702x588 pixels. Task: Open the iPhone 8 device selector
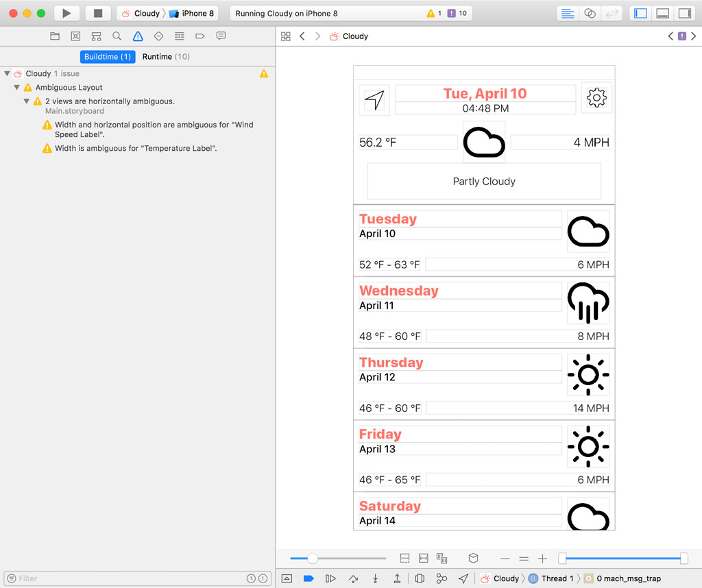[194, 13]
